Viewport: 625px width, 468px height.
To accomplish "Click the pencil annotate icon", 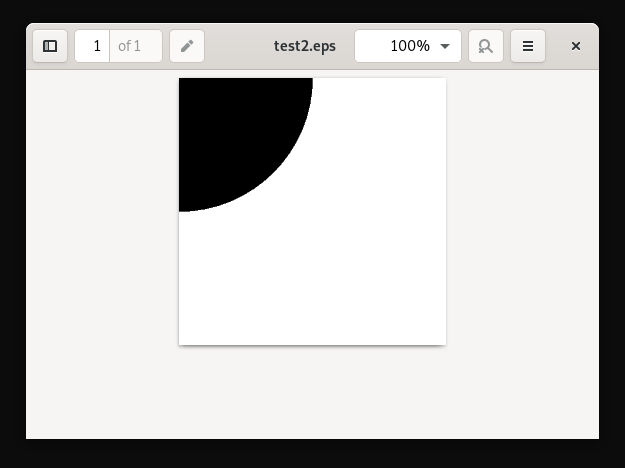I will (x=187, y=46).
